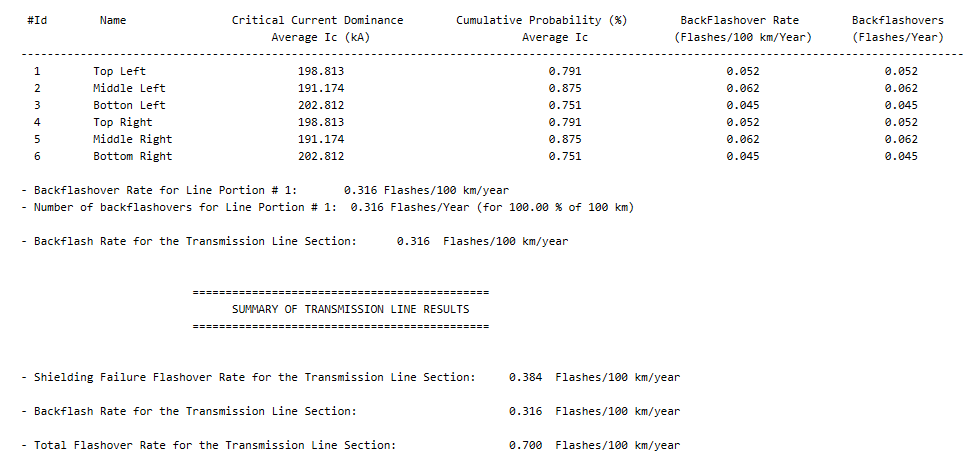The image size is (975, 463).
Task: Click the #Id column header
Action: 37,21
